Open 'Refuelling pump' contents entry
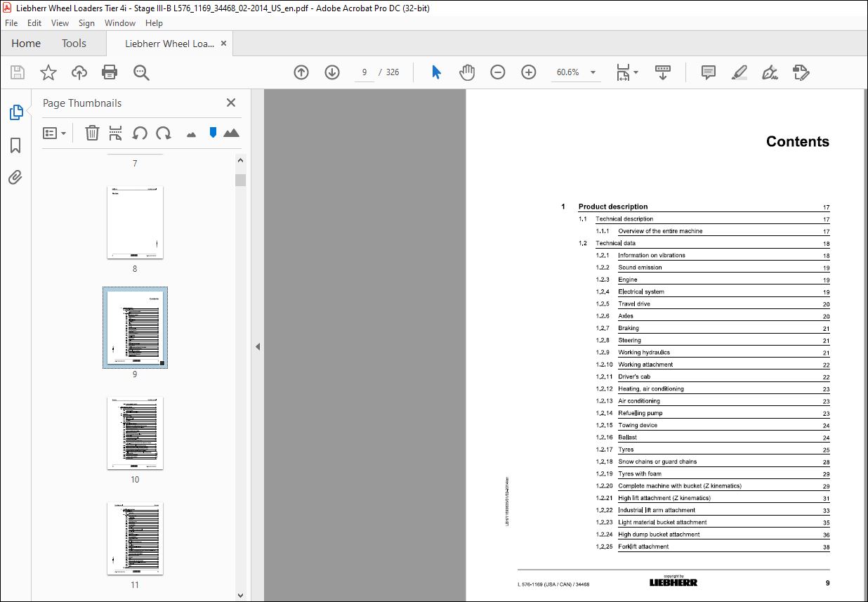The height and width of the screenshot is (602, 868). 640,413
